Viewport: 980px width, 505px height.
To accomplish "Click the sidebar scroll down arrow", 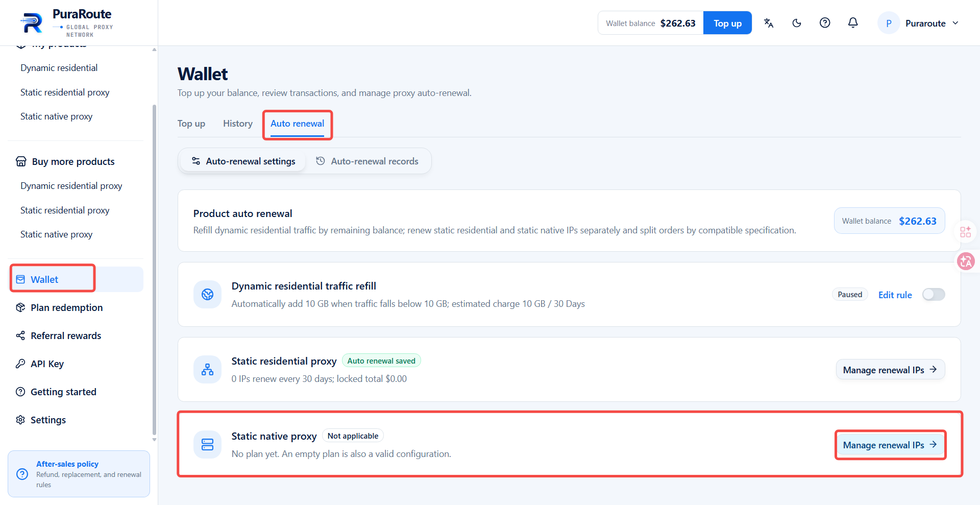I will tap(154, 440).
